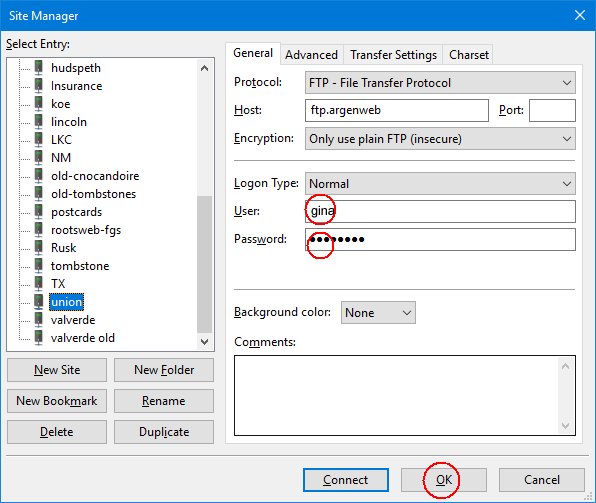
Task: Click the server icon beside koe
Action: [x=39, y=103]
